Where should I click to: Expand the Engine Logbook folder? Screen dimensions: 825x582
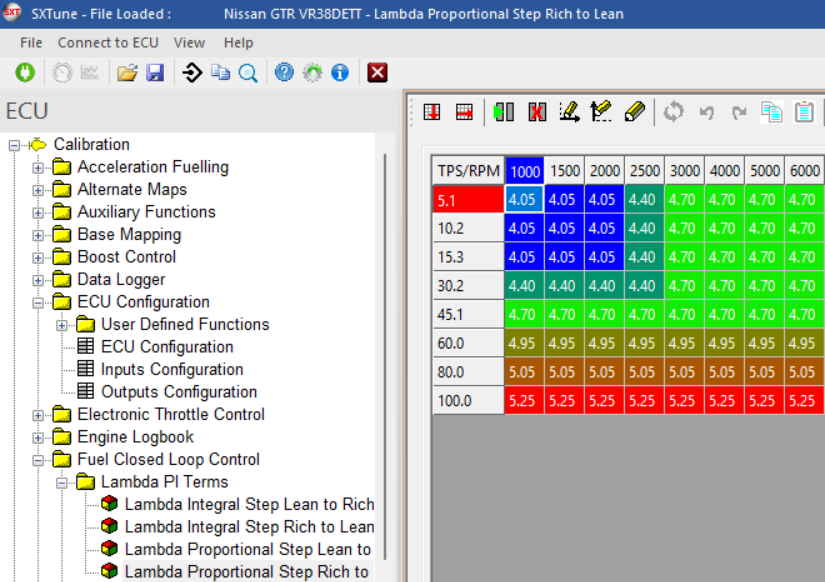(38, 438)
